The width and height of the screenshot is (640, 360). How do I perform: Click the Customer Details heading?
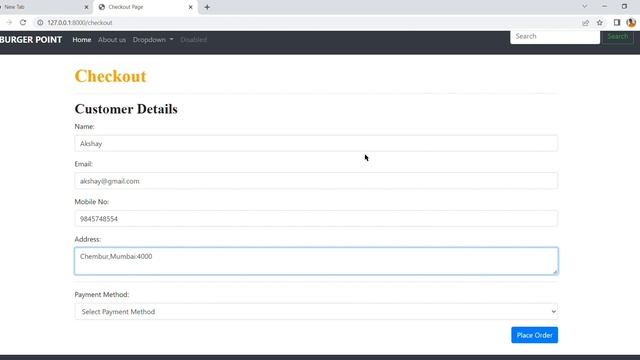point(126,109)
